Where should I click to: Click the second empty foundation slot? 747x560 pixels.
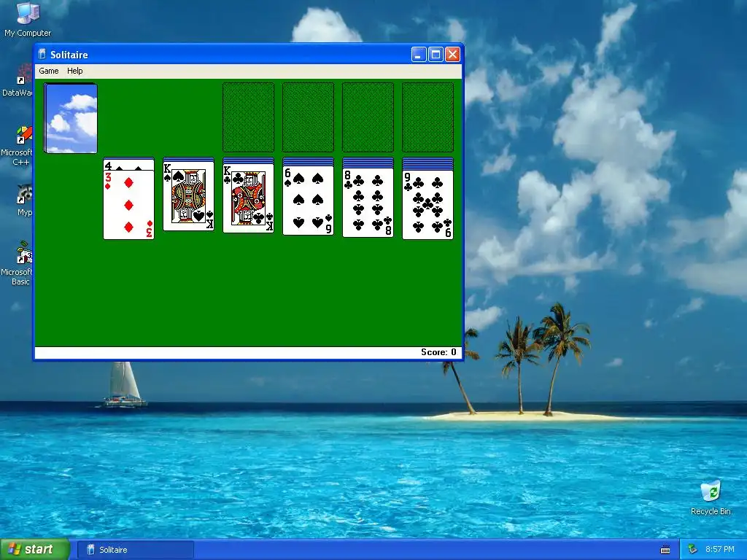coord(309,117)
